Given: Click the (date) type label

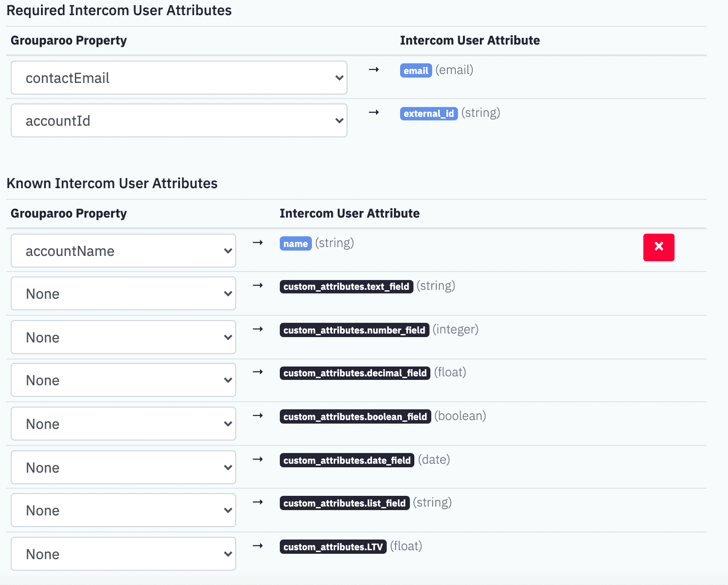Looking at the screenshot, I should [x=434, y=459].
